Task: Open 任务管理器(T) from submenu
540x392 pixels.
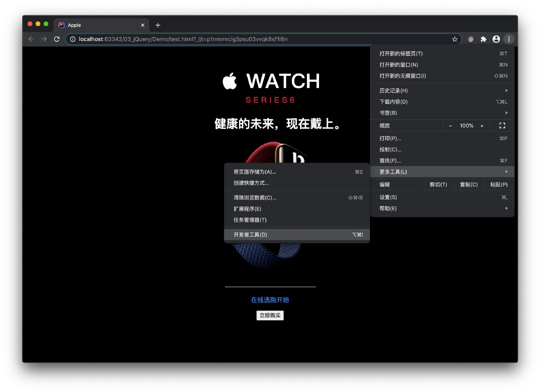Action: [x=297, y=220]
